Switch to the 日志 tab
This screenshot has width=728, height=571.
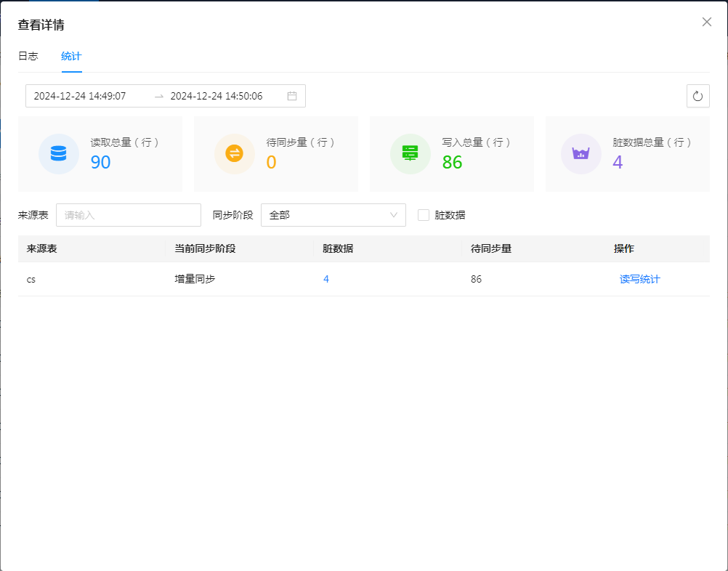pyautogui.click(x=28, y=56)
